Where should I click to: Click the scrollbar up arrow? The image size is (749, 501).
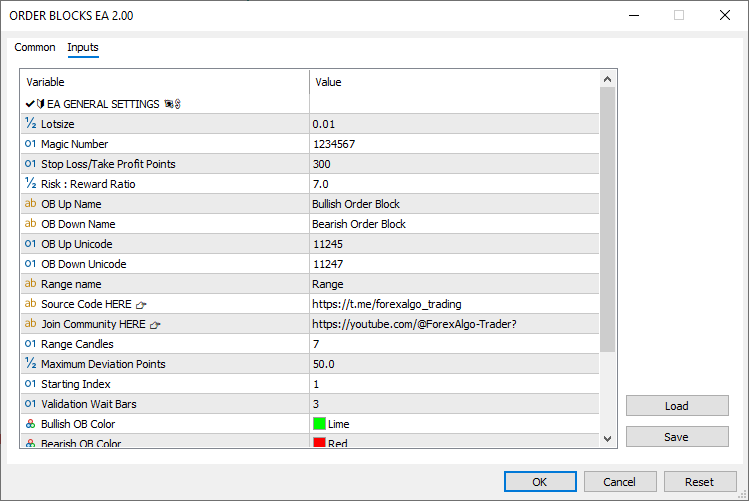pyautogui.click(x=608, y=78)
